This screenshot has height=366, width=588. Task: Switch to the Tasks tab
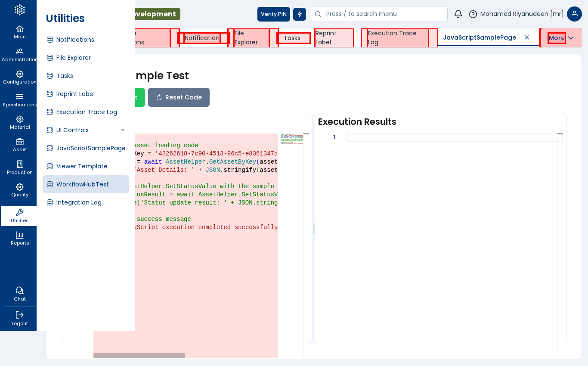(292, 38)
